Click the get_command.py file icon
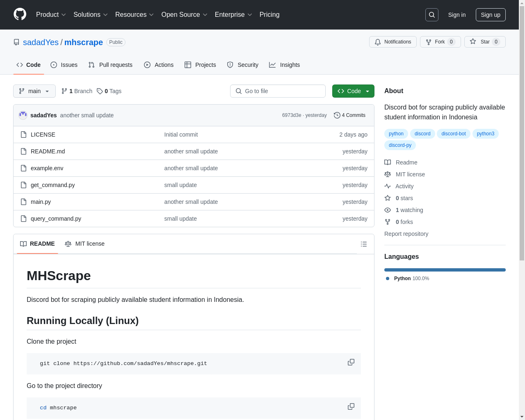The width and height of the screenshot is (525, 420). [24, 185]
